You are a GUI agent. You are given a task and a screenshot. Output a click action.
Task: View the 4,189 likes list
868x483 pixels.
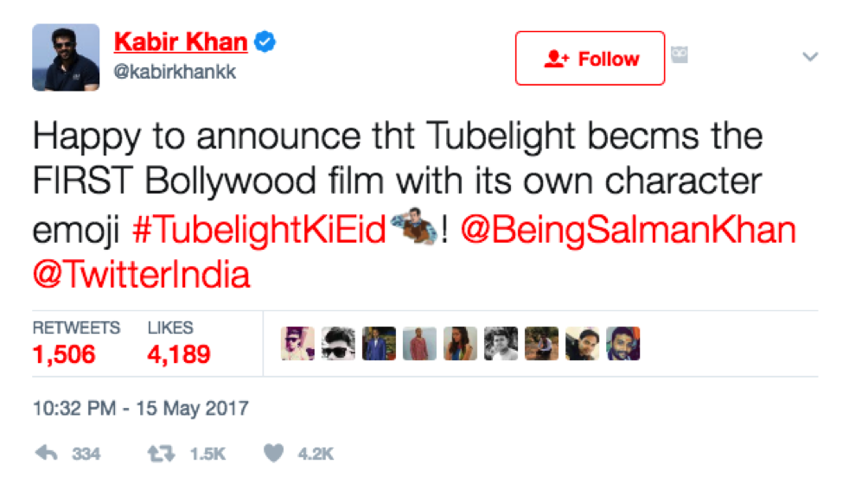click(x=179, y=343)
